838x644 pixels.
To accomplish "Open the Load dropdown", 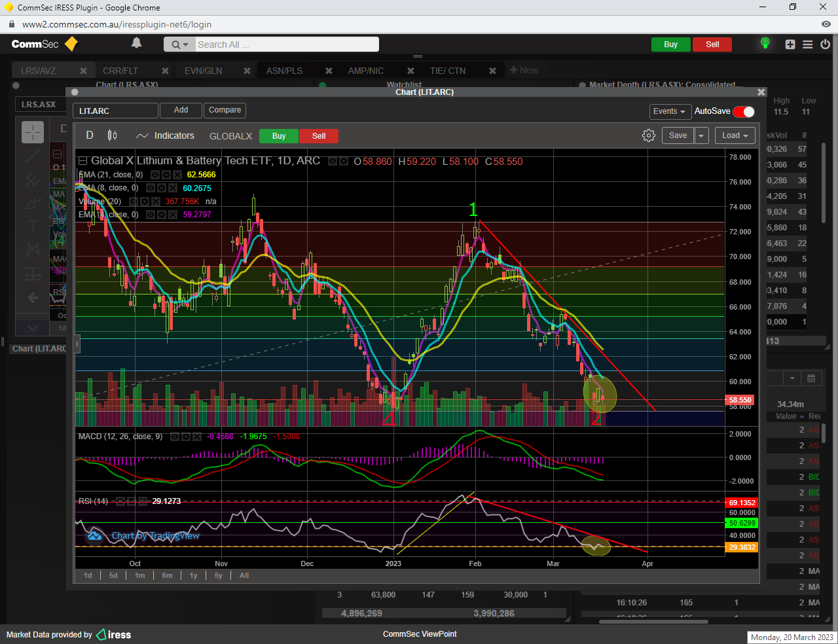I will [735, 135].
